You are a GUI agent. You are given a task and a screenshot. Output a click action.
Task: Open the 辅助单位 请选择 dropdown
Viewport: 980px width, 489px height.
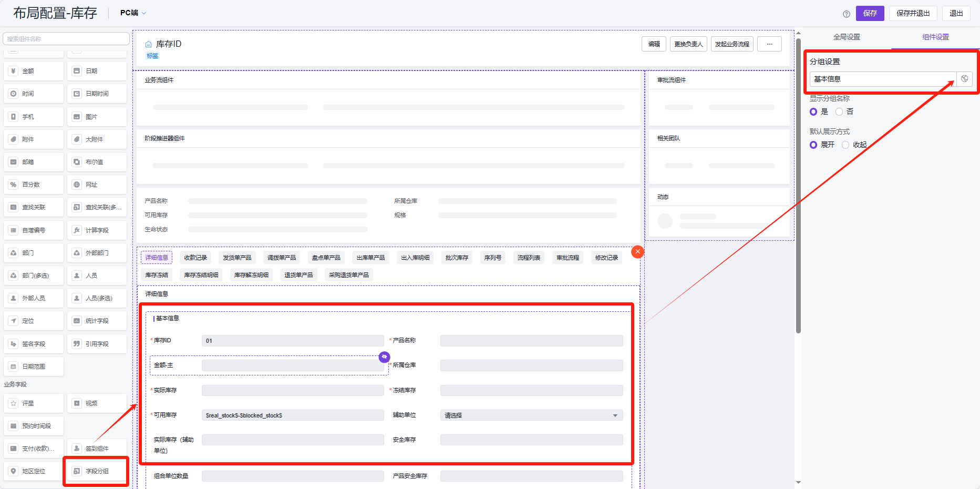(531, 415)
